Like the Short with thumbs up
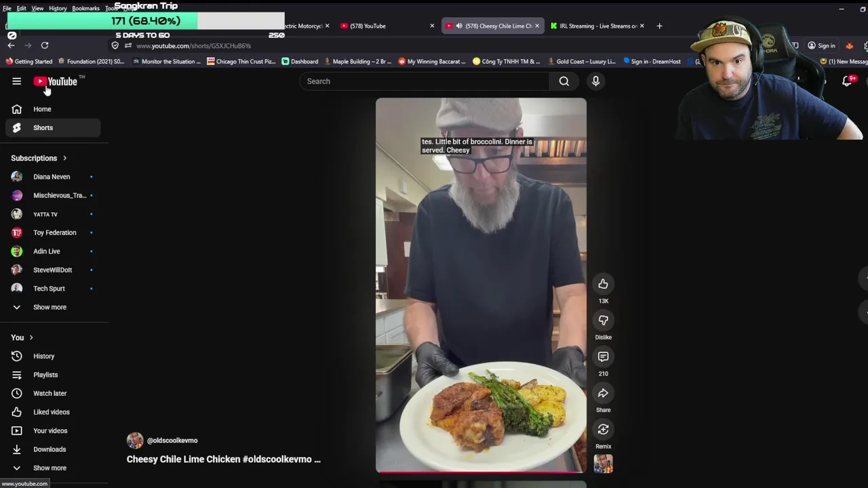868x488 pixels. point(603,284)
